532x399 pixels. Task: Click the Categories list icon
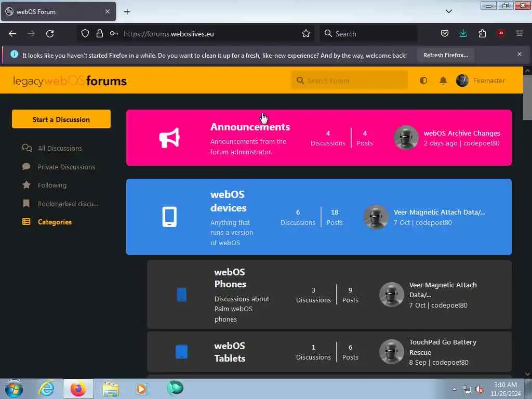[x=26, y=222]
